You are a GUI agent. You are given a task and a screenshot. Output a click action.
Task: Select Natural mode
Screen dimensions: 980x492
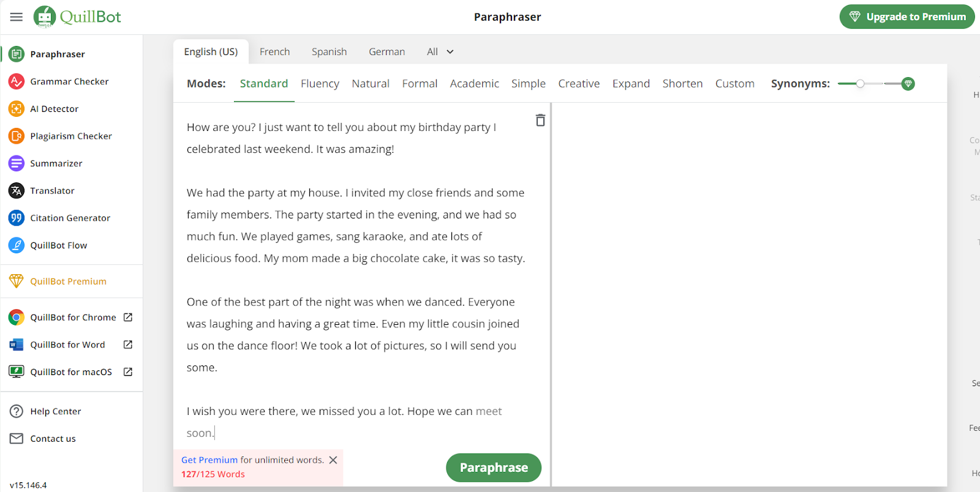click(x=371, y=84)
